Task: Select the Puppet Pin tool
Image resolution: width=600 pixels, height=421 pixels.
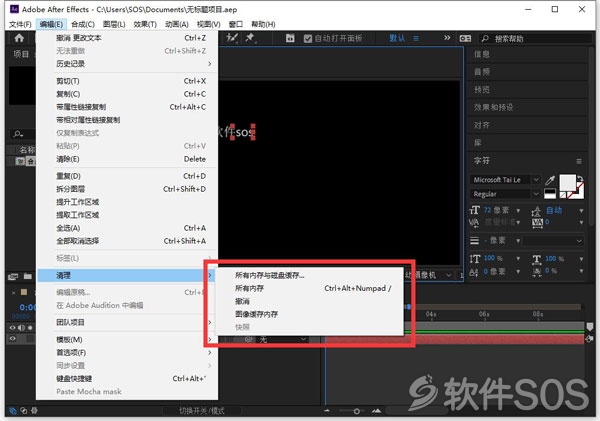Action: [250, 38]
